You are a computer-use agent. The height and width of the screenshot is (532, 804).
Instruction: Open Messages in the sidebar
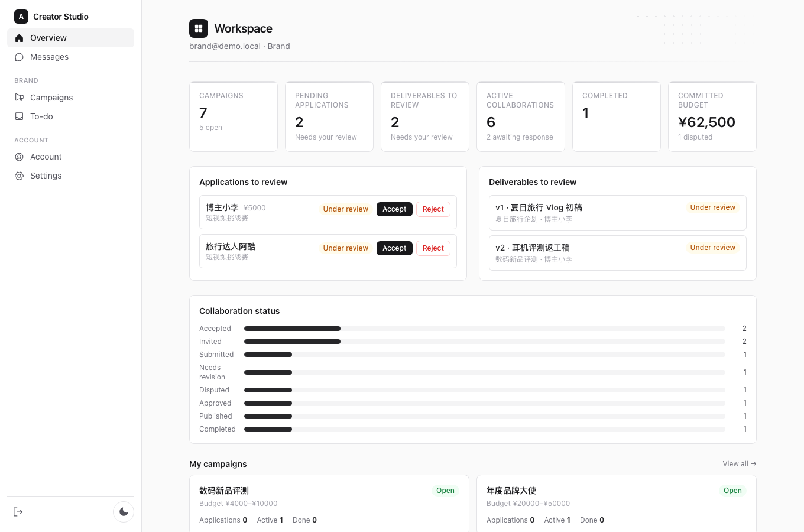71,57
